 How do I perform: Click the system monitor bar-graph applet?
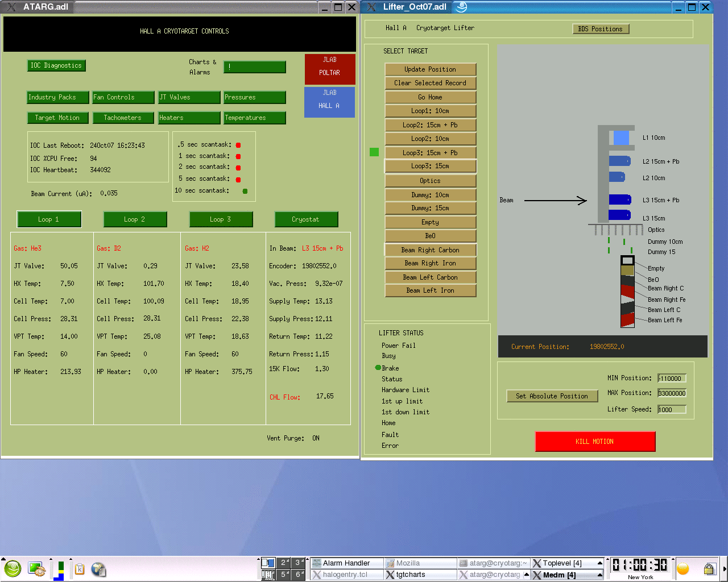pos(59,570)
